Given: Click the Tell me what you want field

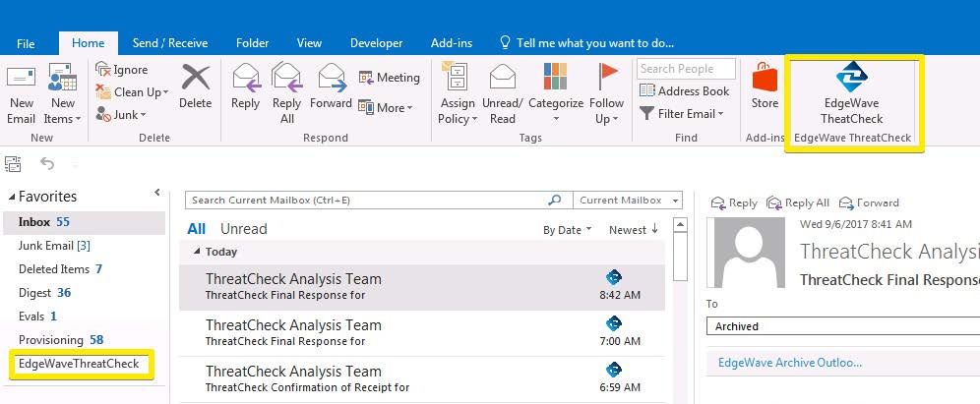Looking at the screenshot, I should 595,43.
